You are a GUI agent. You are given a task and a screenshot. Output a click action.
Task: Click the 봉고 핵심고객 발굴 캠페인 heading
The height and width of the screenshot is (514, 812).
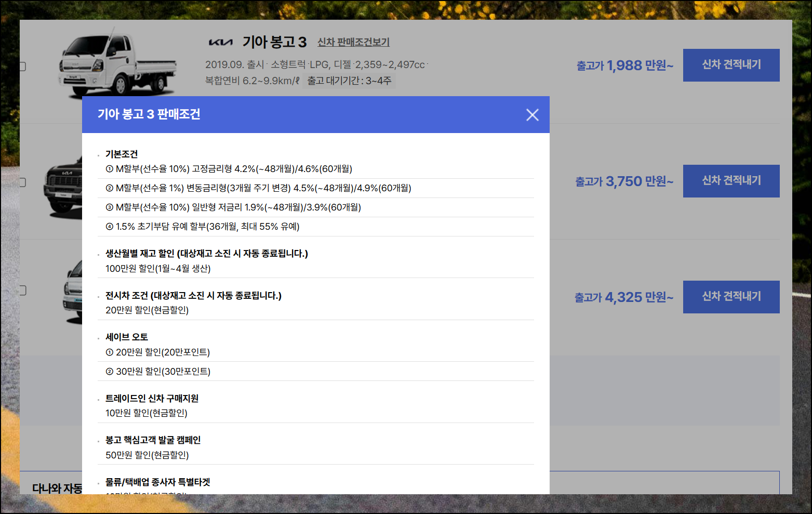[153, 440]
